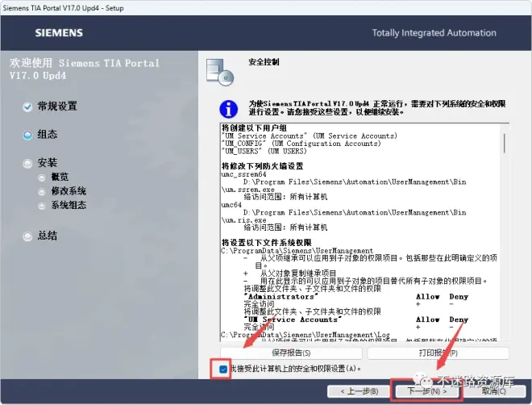Click the 打印报告(P) button
Screen dimensions: 532x405
pos(438,353)
